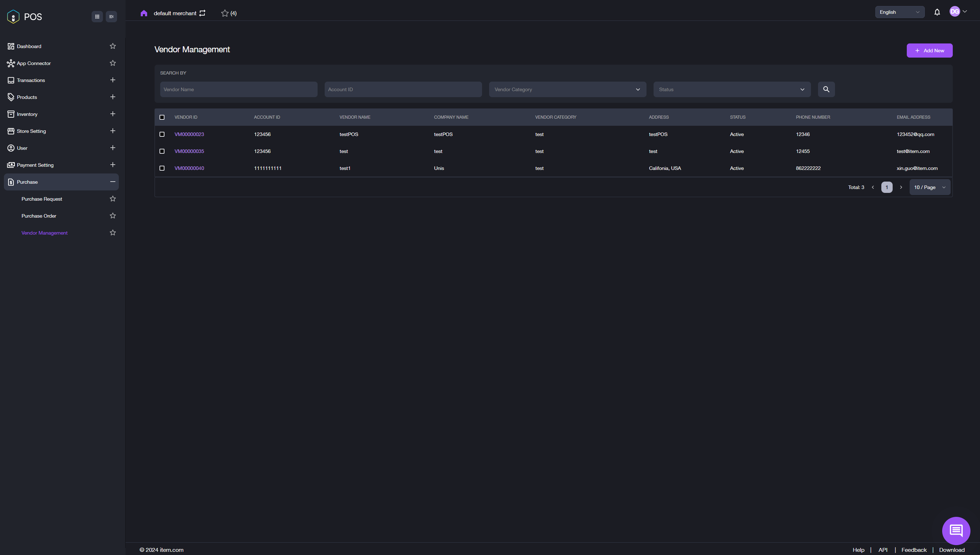
Task: Open the apps grid icon near POS logo
Action: pos(97,17)
